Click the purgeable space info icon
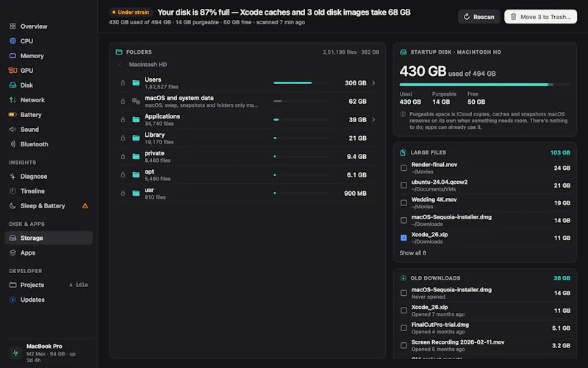 [403, 114]
